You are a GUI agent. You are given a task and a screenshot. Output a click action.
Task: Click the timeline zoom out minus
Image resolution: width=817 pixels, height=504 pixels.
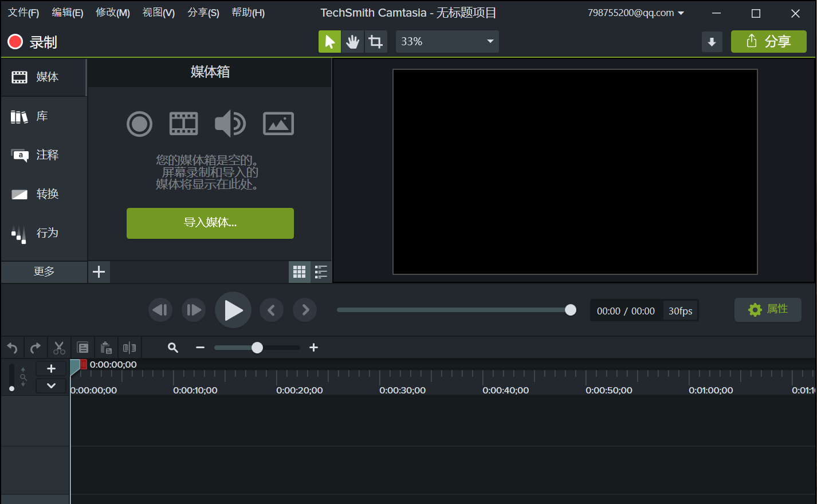coord(200,348)
